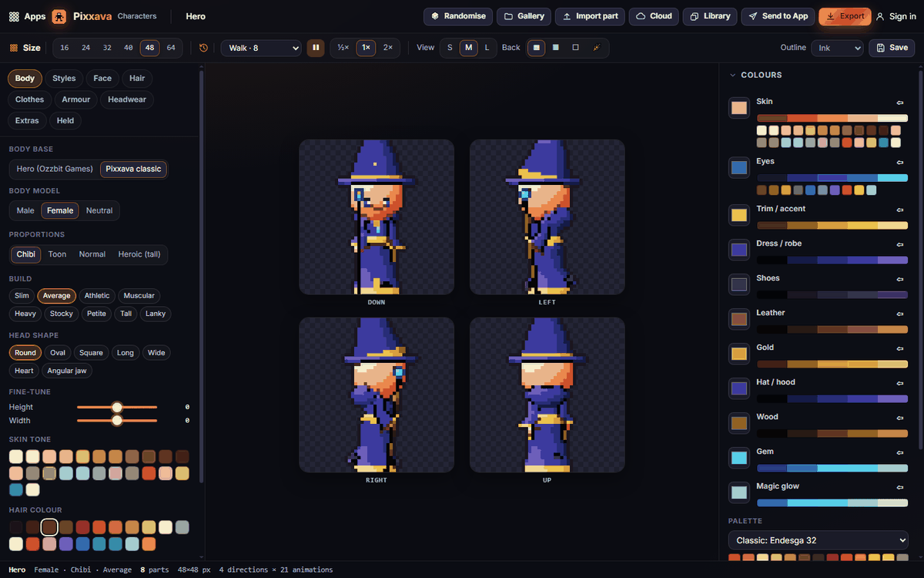Switch to the Headwear tab

(127, 99)
